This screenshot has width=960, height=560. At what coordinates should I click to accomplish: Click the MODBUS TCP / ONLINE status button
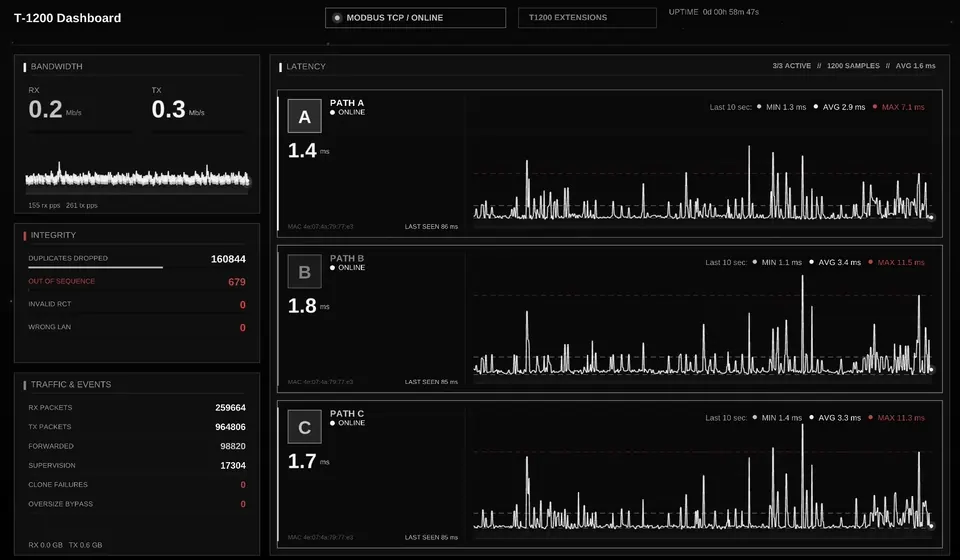point(415,18)
